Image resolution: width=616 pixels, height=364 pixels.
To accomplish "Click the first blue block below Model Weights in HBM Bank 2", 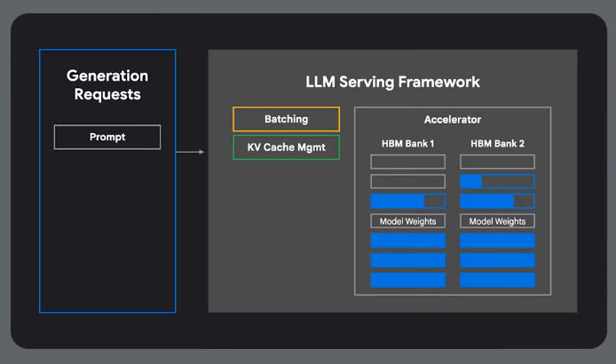I will [497, 241].
